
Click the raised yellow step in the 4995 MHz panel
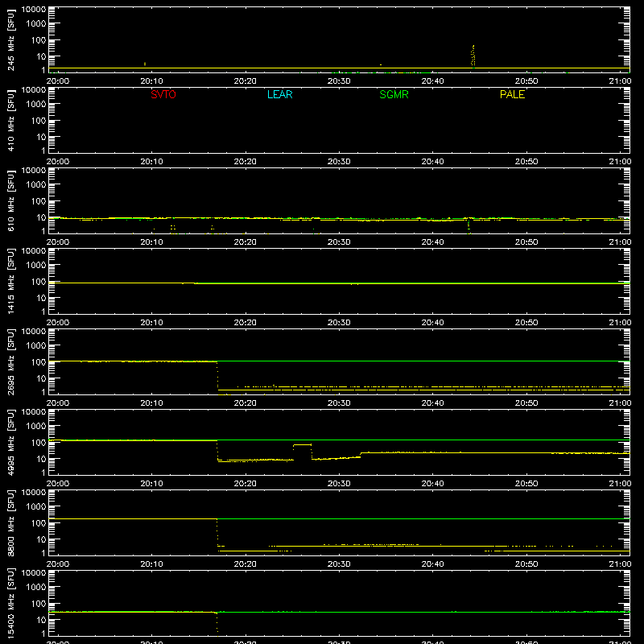[302, 445]
